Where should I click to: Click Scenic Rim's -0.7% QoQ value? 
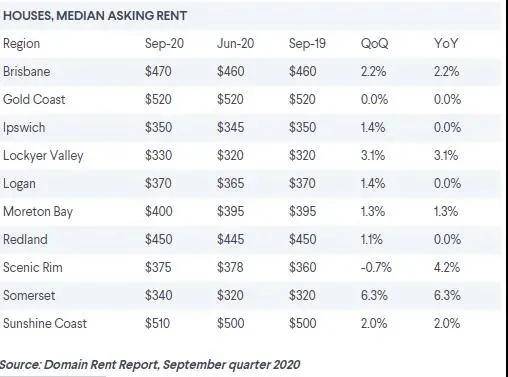[376, 267]
